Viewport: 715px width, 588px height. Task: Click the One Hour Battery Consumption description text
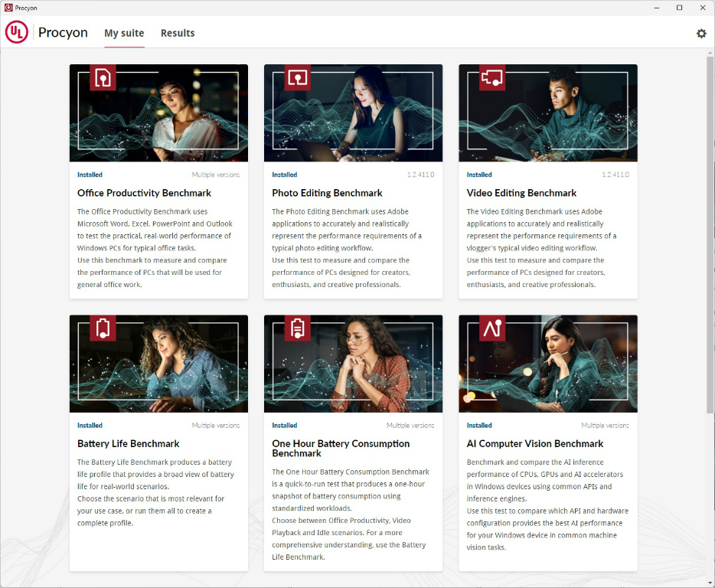click(351, 514)
